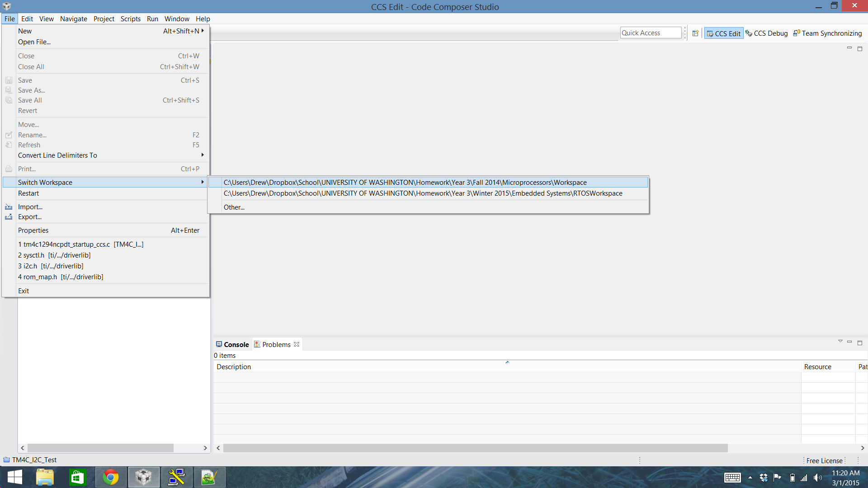Expand the New submenu arrow
868x488 pixels.
tap(203, 31)
